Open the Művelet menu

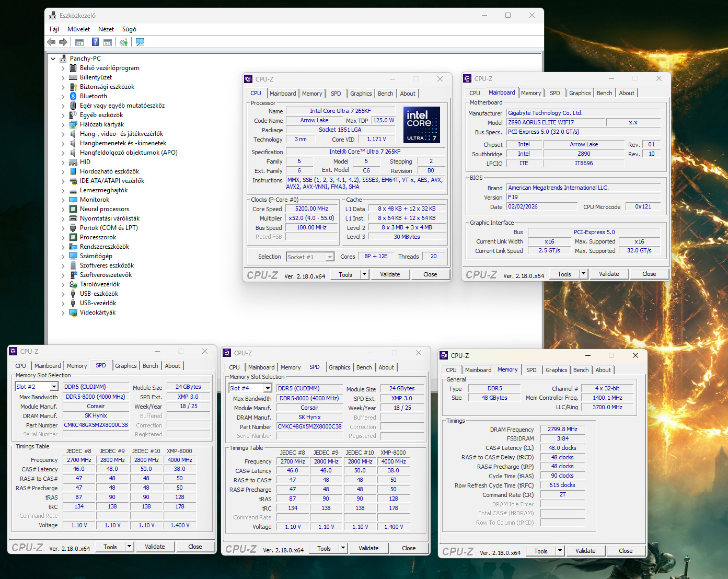[x=78, y=29]
